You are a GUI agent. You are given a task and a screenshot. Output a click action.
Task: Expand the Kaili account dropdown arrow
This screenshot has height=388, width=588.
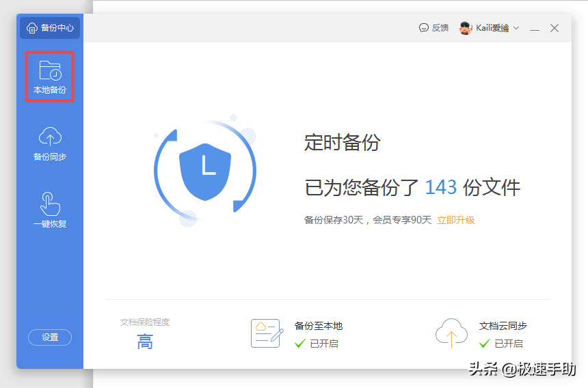(x=516, y=28)
